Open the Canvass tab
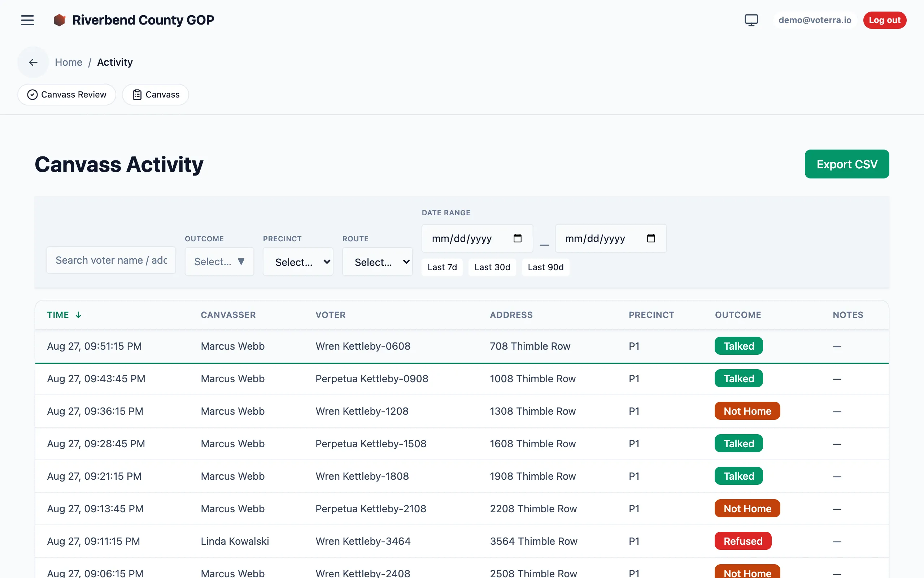 coord(156,94)
